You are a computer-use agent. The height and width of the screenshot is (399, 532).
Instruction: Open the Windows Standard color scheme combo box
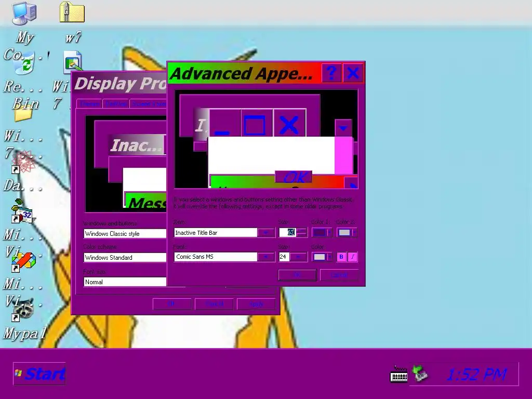coord(125,258)
